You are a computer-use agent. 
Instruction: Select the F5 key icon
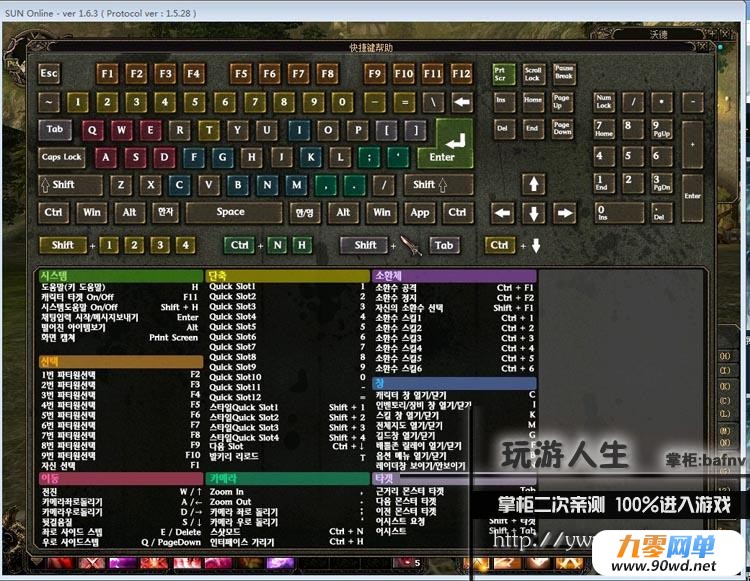pos(241,74)
